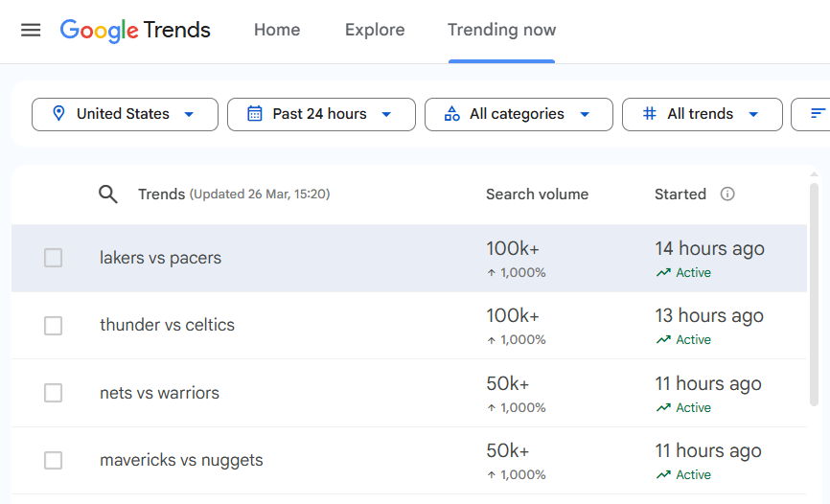Click the Started column header
This screenshot has width=830, height=504.
(680, 195)
